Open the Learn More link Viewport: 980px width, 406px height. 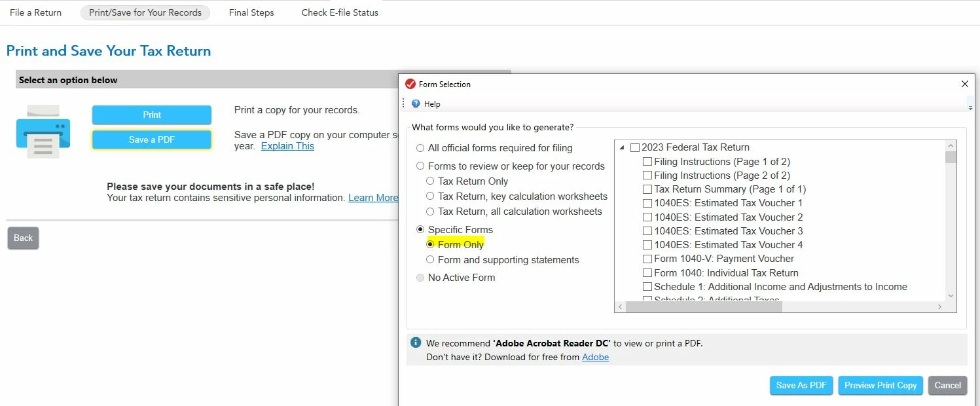click(373, 198)
